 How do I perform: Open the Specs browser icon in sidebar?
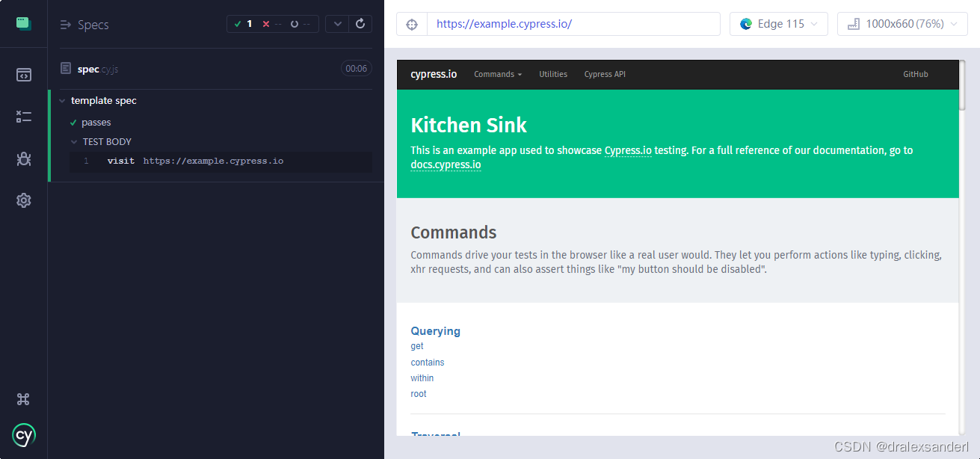point(23,75)
